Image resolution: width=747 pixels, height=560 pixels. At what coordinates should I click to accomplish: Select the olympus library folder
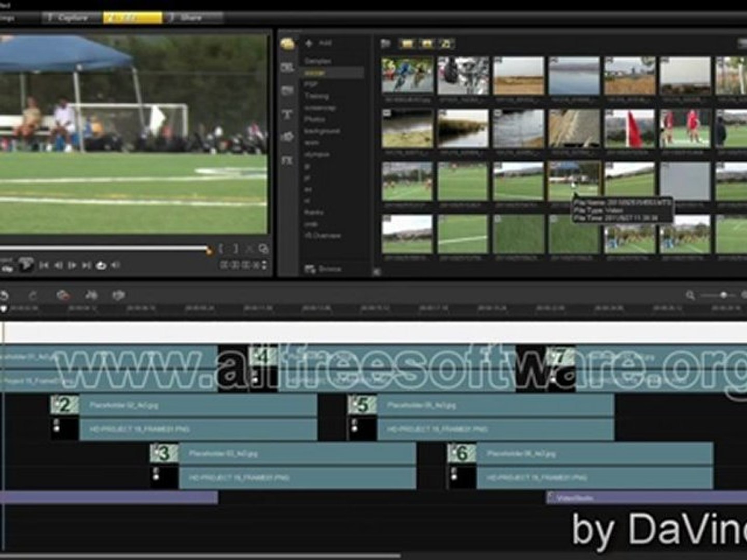(x=316, y=154)
